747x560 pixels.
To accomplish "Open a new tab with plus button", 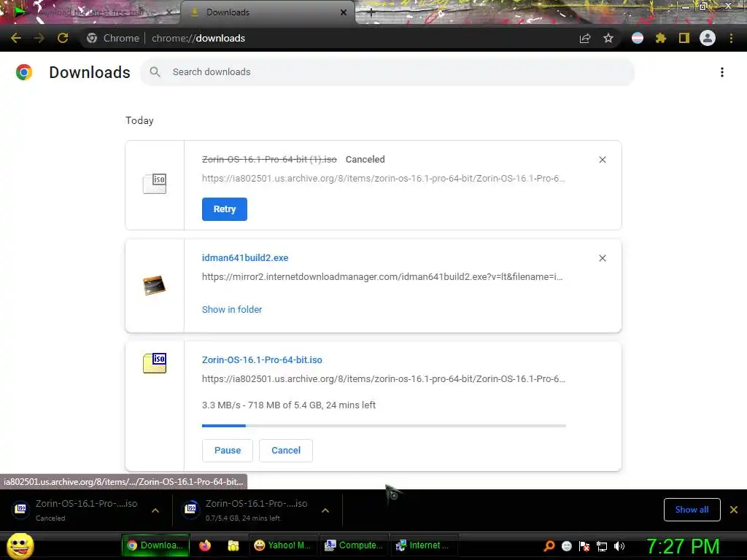I will (371, 13).
